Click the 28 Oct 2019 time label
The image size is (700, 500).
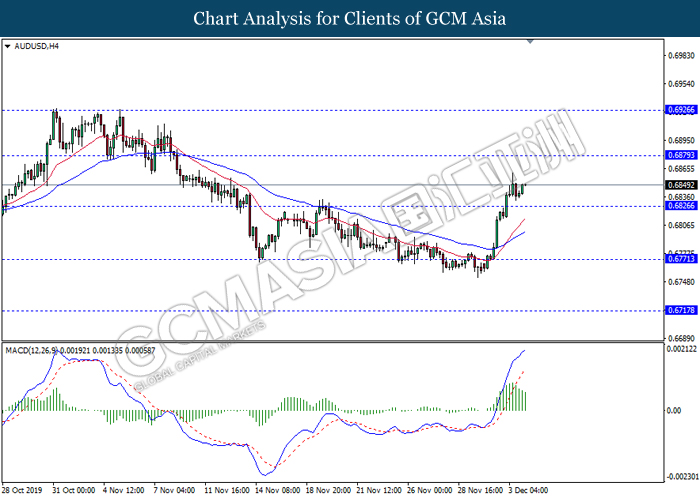coord(22,490)
